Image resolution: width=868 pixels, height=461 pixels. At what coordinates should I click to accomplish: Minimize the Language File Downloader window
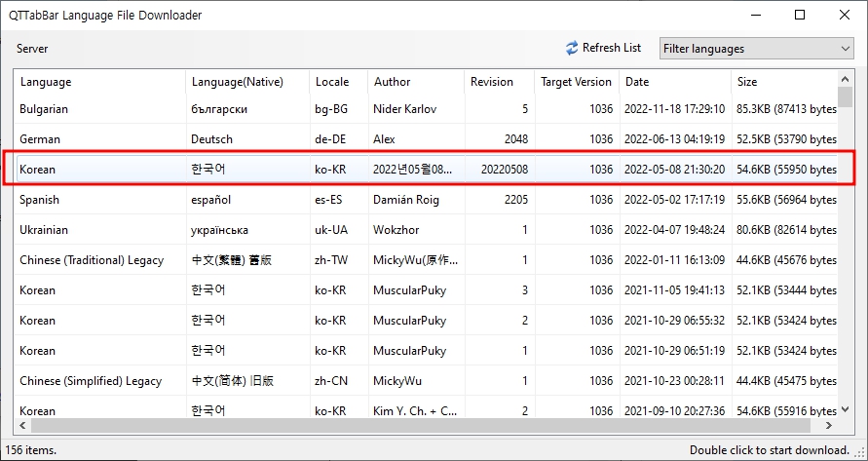point(755,15)
